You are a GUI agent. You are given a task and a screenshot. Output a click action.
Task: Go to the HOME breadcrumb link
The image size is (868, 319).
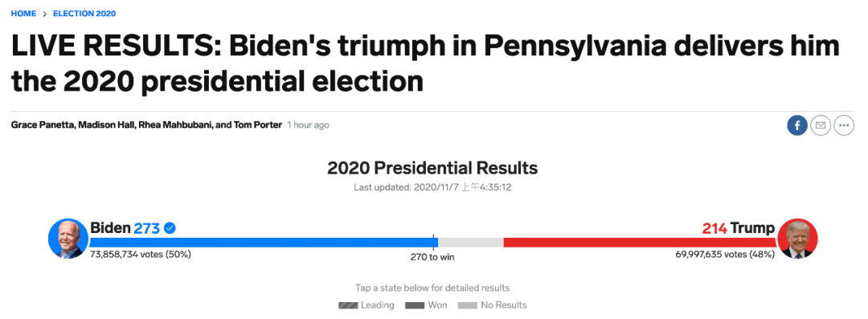pos(24,14)
